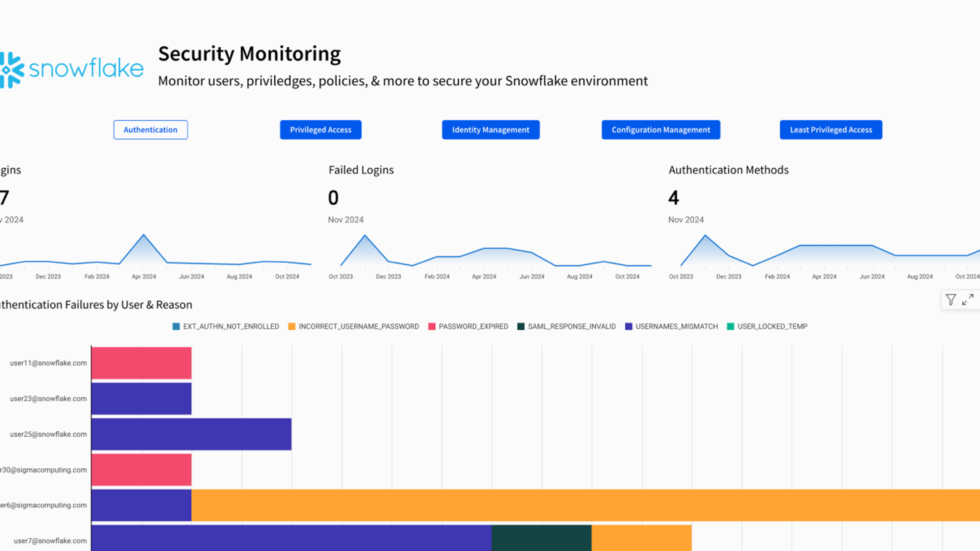The width and height of the screenshot is (980, 551).
Task: Click the April peak on the Logins sparkline
Action: click(143, 235)
